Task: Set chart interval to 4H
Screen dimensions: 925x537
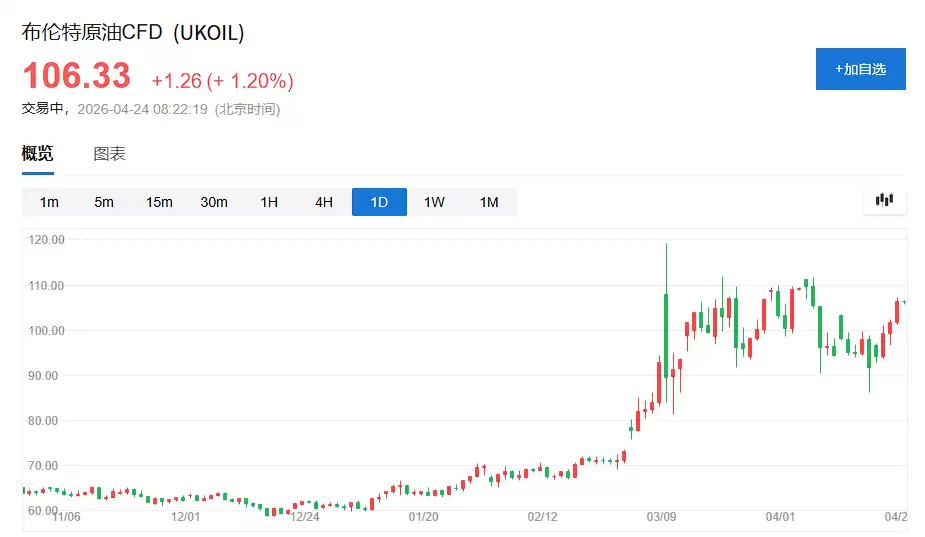Action: 324,202
